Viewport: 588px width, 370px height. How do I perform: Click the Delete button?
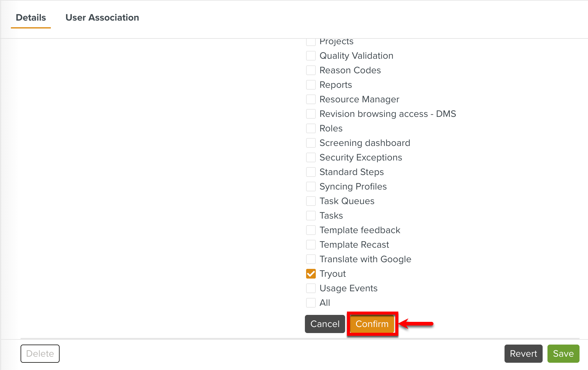pos(40,353)
